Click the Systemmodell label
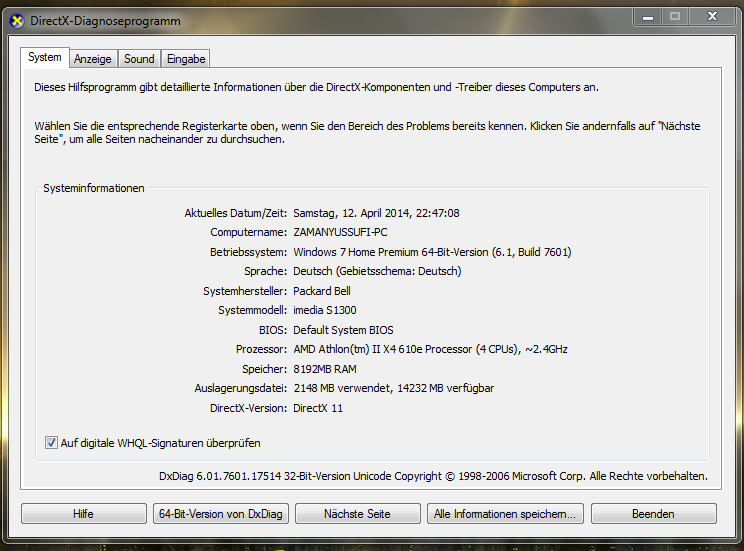 point(253,310)
